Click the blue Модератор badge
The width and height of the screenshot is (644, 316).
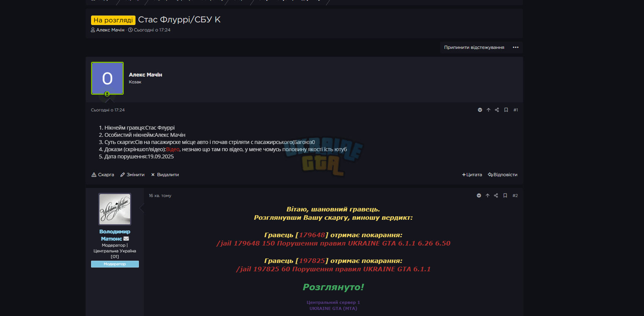pyautogui.click(x=115, y=264)
